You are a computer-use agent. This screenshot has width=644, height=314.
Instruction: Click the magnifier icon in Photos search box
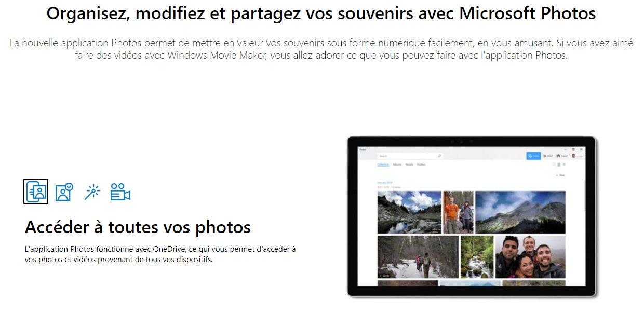coord(439,156)
